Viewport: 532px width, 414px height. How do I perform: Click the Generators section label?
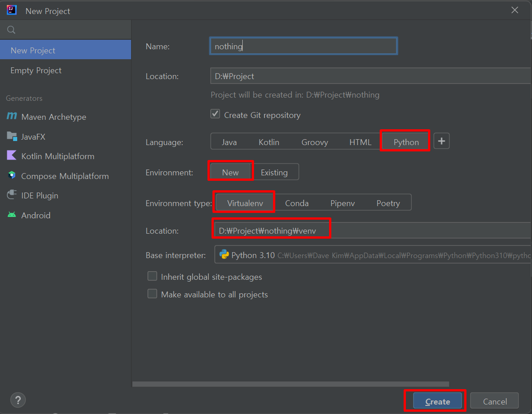pos(24,98)
